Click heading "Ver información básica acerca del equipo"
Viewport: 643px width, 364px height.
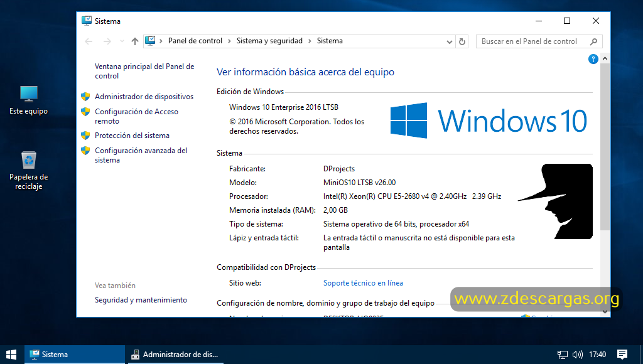(x=306, y=72)
